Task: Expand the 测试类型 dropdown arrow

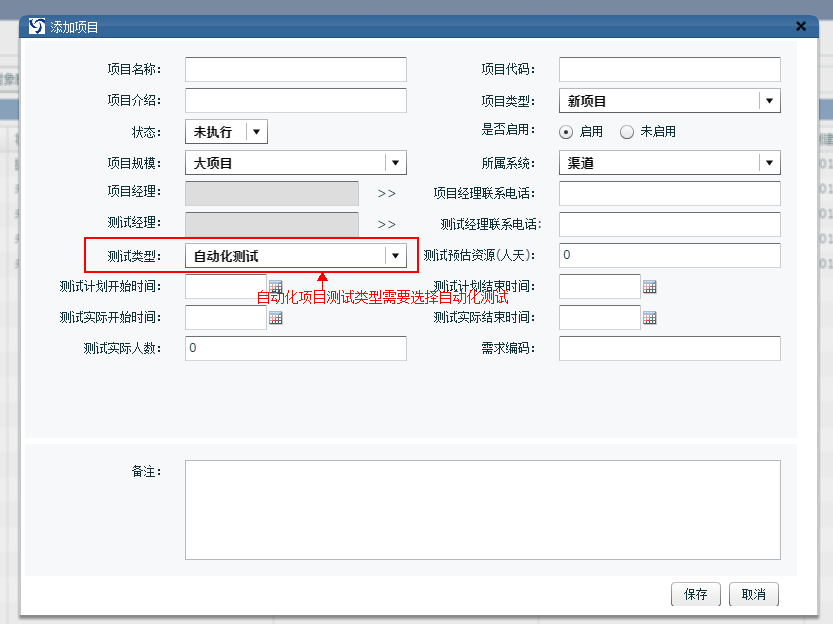Action: coord(395,256)
